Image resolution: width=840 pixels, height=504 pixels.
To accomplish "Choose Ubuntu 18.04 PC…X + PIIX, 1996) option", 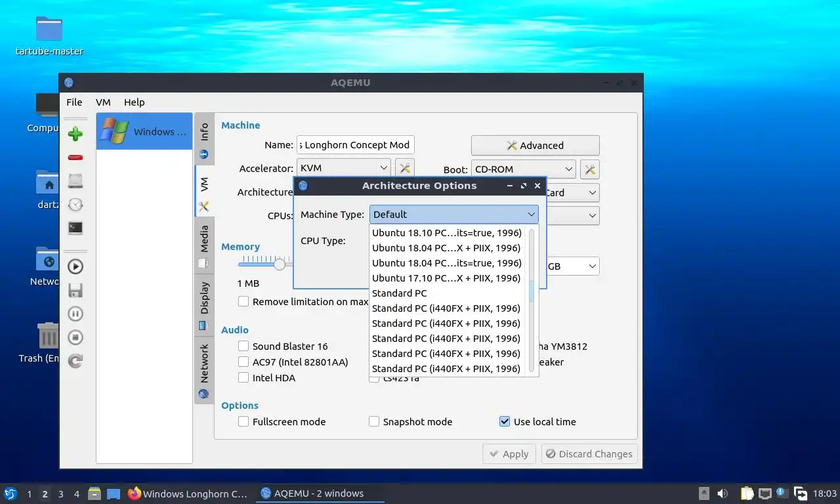I will (447, 248).
